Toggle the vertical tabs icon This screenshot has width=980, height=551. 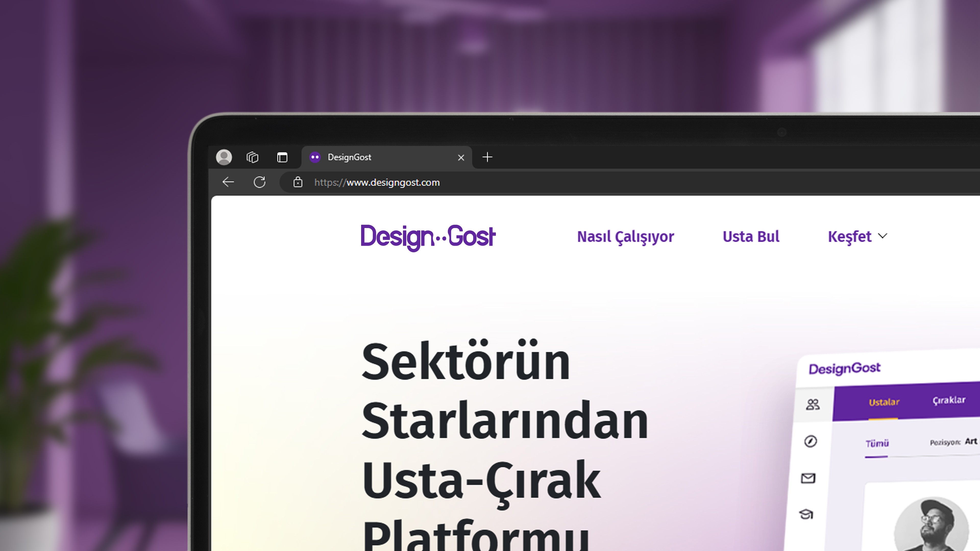click(282, 157)
